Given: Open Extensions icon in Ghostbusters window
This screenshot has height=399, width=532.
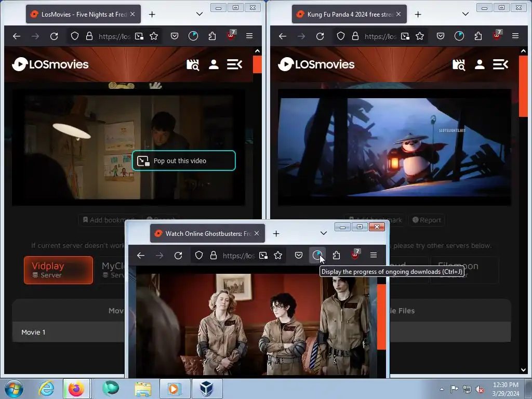Looking at the screenshot, I should pyautogui.click(x=336, y=255).
